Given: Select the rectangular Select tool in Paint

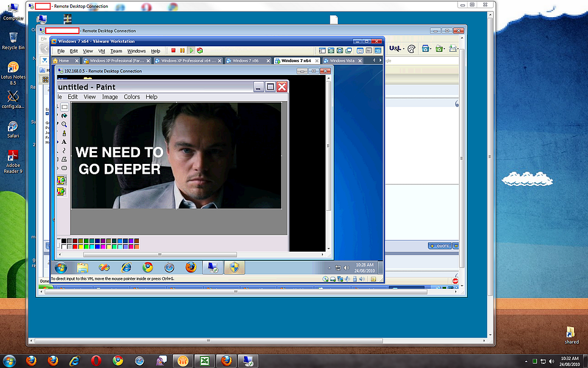Looking at the screenshot, I should (65, 107).
